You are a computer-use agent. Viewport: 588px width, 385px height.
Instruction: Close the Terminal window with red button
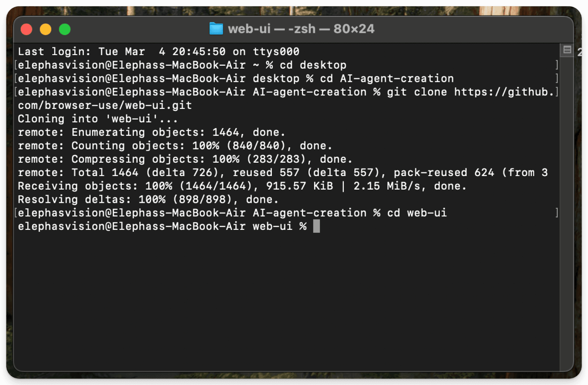point(26,29)
